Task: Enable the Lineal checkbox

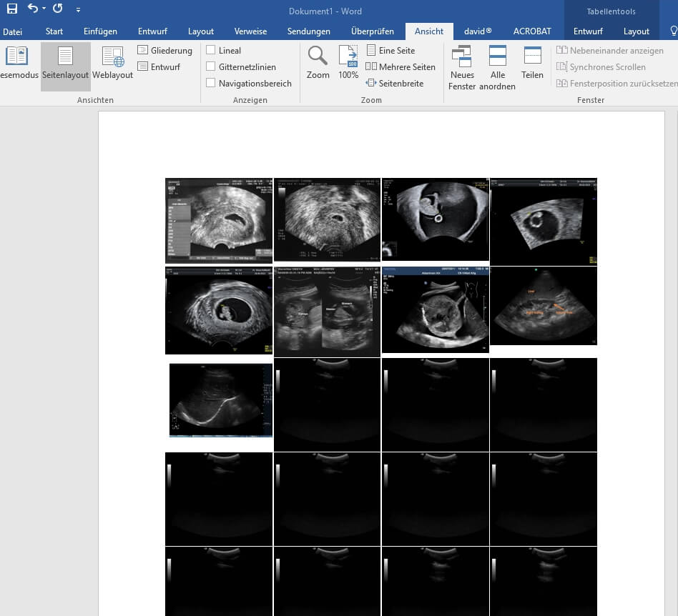Action: tap(210, 50)
